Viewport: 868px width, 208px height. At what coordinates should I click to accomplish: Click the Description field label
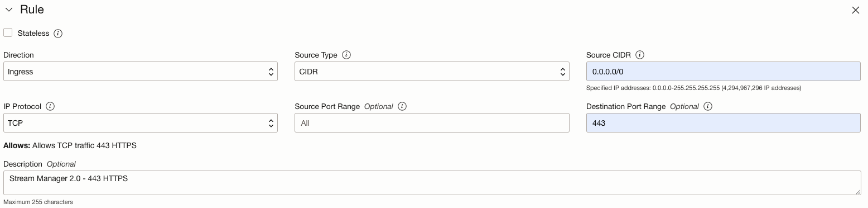[x=23, y=164]
